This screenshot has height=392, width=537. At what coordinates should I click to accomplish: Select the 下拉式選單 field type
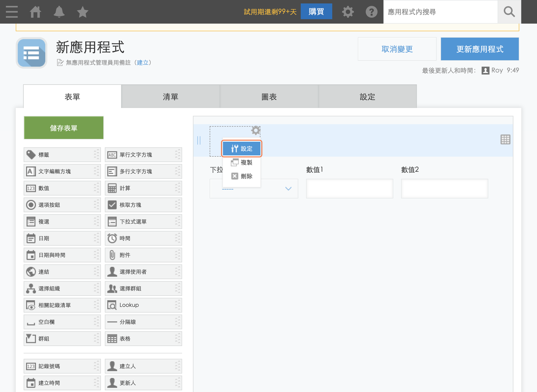143,222
